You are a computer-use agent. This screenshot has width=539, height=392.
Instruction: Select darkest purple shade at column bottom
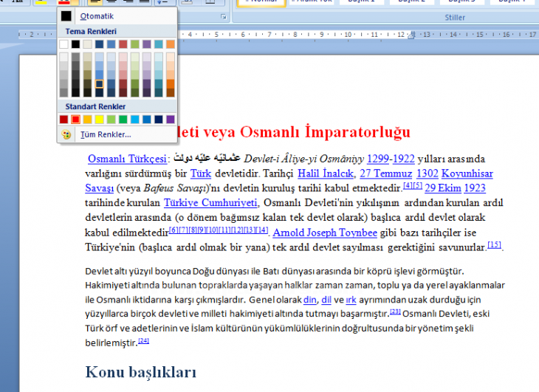pos(147,92)
